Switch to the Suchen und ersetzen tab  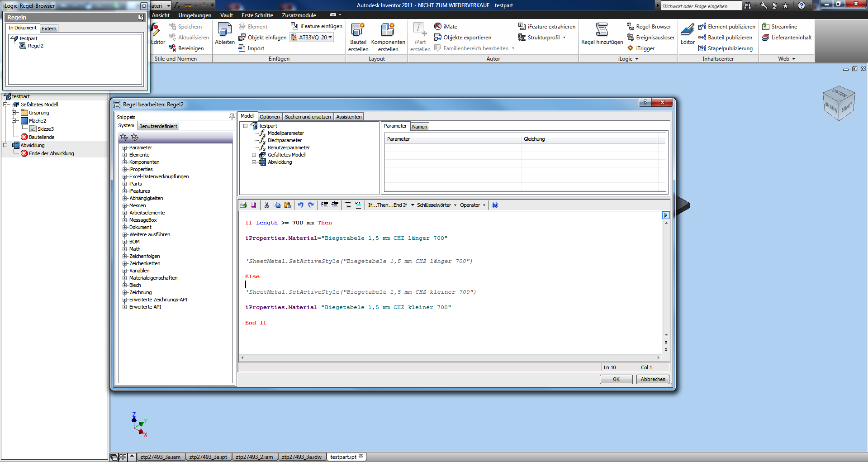[308, 117]
